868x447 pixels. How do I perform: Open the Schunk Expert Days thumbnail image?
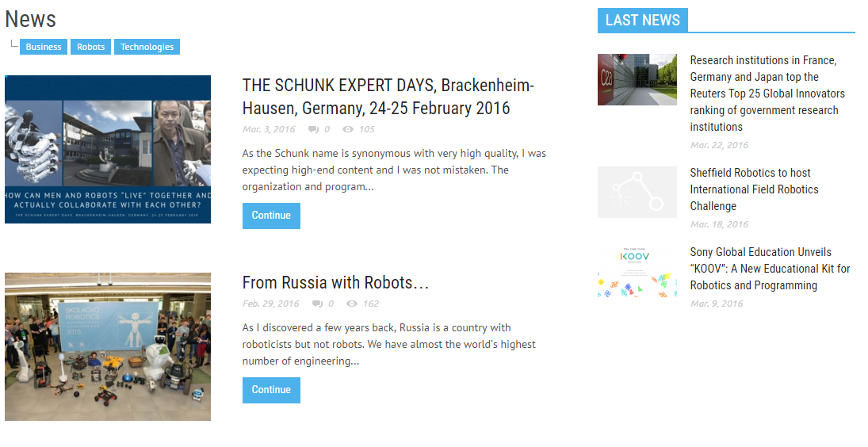click(108, 149)
